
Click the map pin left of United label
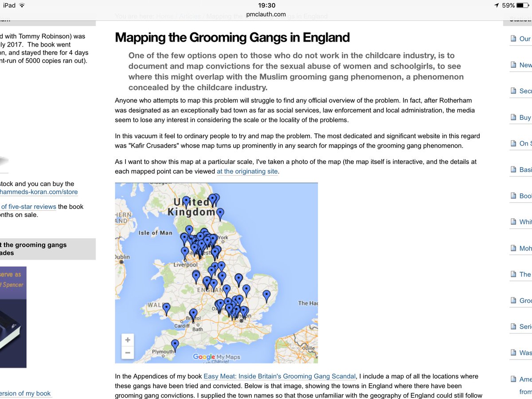click(186, 202)
